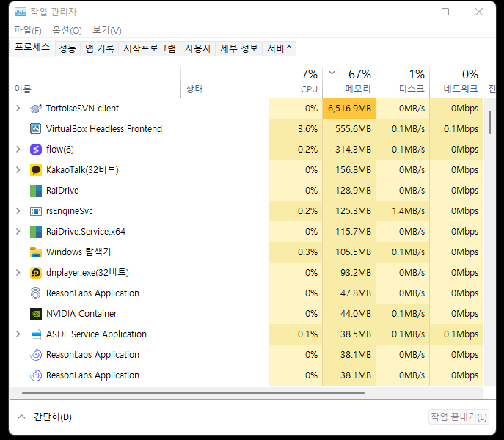Click the RaiDrive process icon

36,191
